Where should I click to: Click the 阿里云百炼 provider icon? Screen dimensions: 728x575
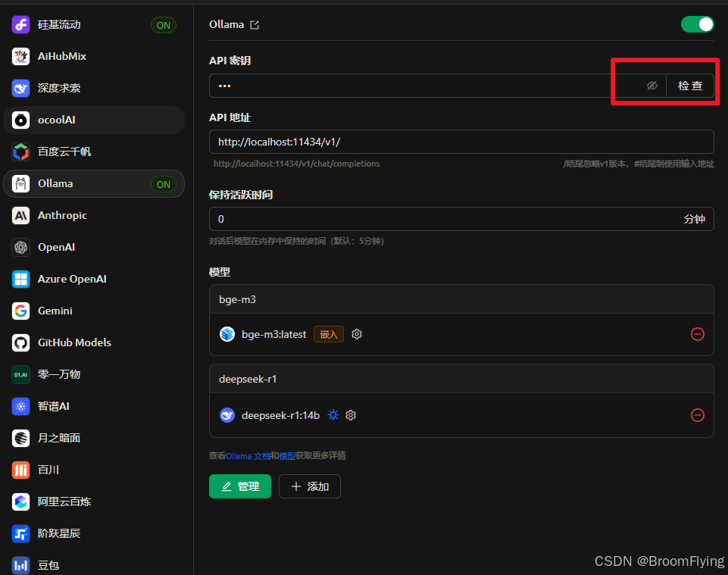21,502
